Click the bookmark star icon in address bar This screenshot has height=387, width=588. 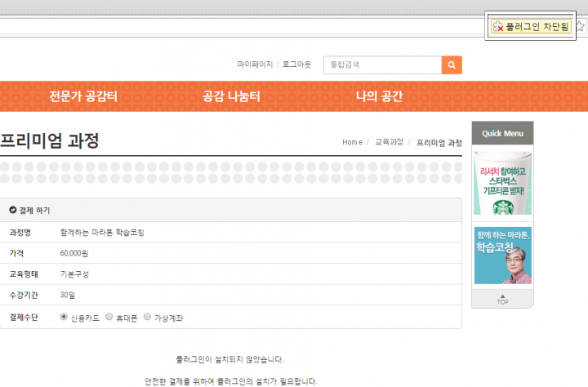(x=581, y=26)
